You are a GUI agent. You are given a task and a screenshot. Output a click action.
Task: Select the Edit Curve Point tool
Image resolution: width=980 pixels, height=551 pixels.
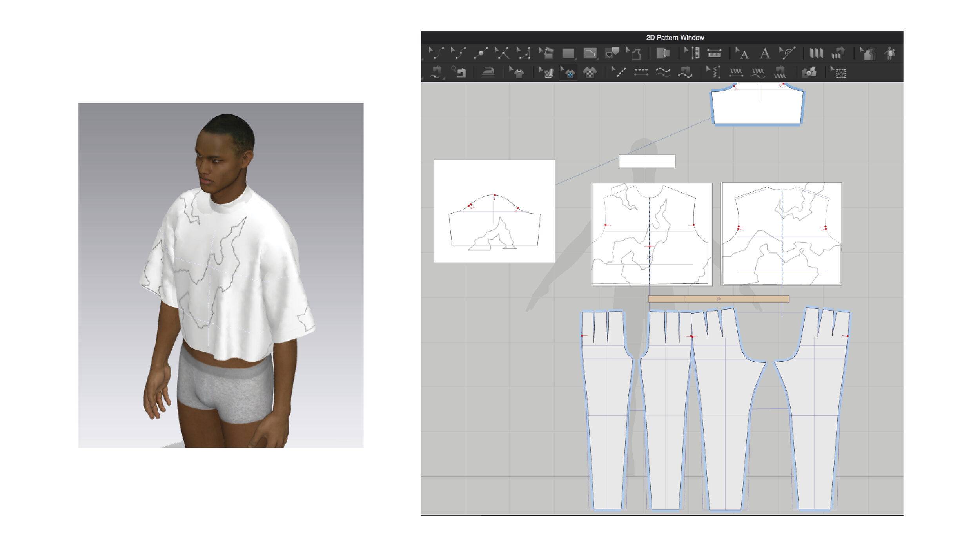pyautogui.click(x=458, y=53)
